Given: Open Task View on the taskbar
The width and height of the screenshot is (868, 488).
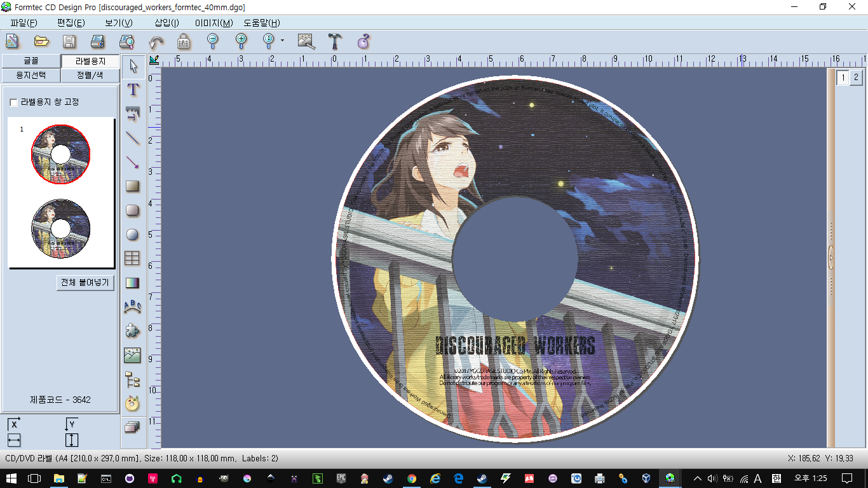Looking at the screenshot, I should pyautogui.click(x=34, y=478).
